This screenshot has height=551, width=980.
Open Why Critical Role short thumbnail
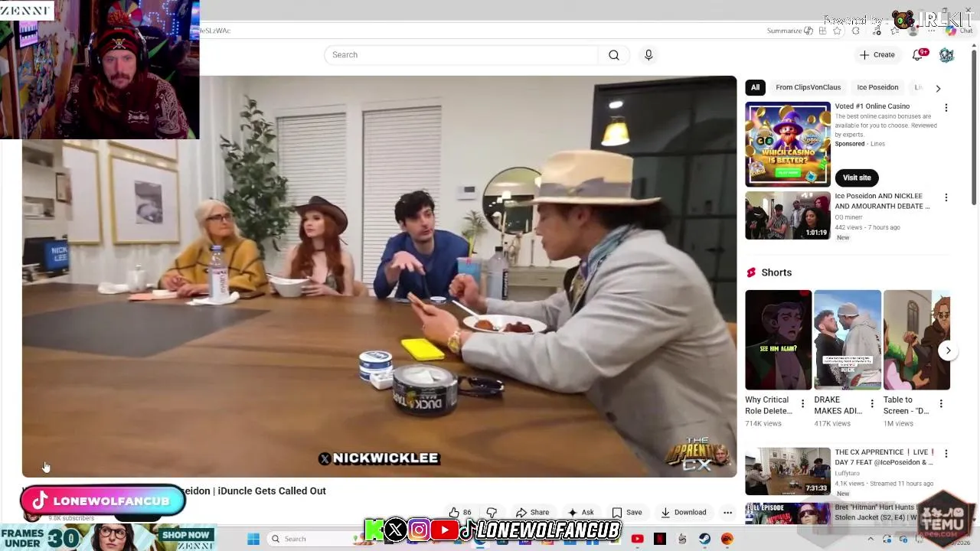pyautogui.click(x=778, y=340)
